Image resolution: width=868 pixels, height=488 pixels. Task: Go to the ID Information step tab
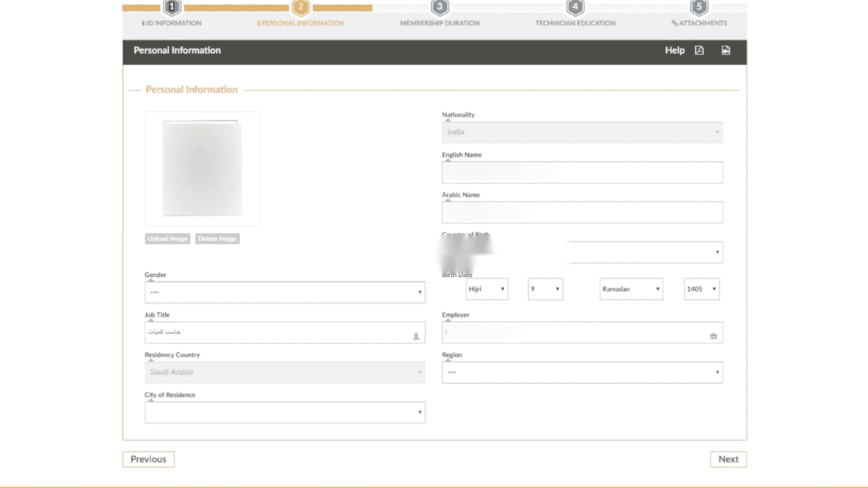(172, 23)
